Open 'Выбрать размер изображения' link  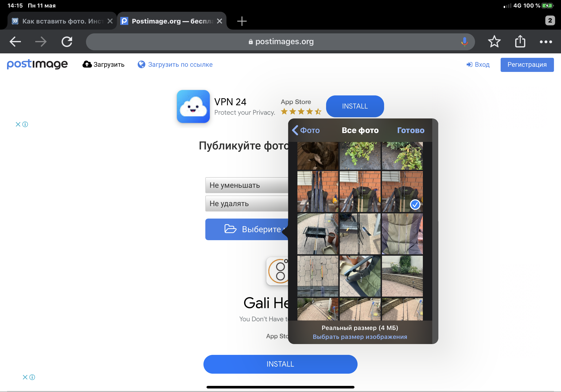(360, 337)
